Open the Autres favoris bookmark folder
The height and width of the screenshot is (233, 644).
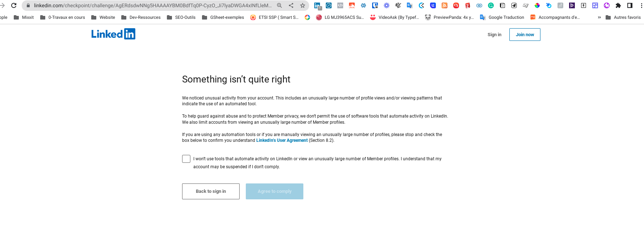coord(623,17)
